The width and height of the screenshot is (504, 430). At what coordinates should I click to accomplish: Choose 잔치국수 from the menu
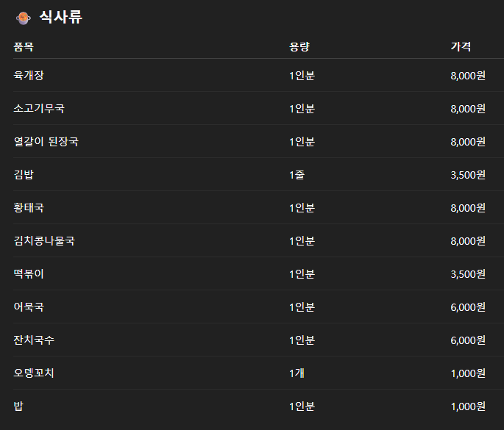pyautogui.click(x=34, y=340)
